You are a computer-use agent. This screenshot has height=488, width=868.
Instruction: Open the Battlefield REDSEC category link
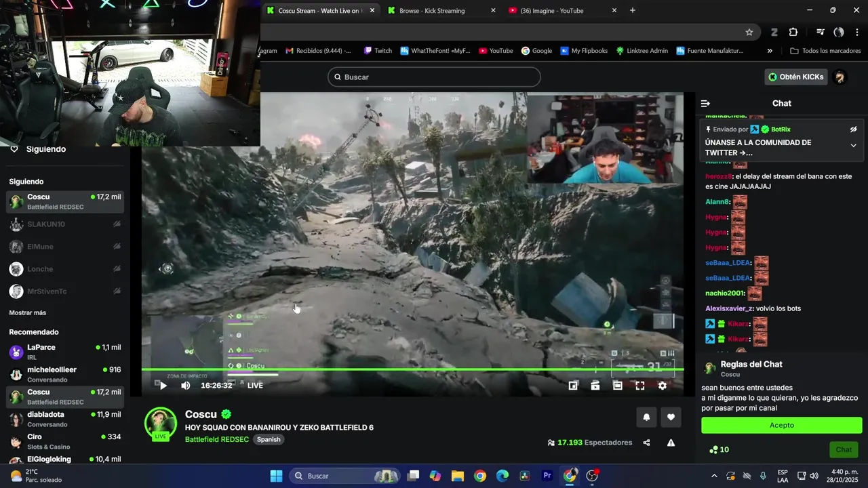pos(217,439)
